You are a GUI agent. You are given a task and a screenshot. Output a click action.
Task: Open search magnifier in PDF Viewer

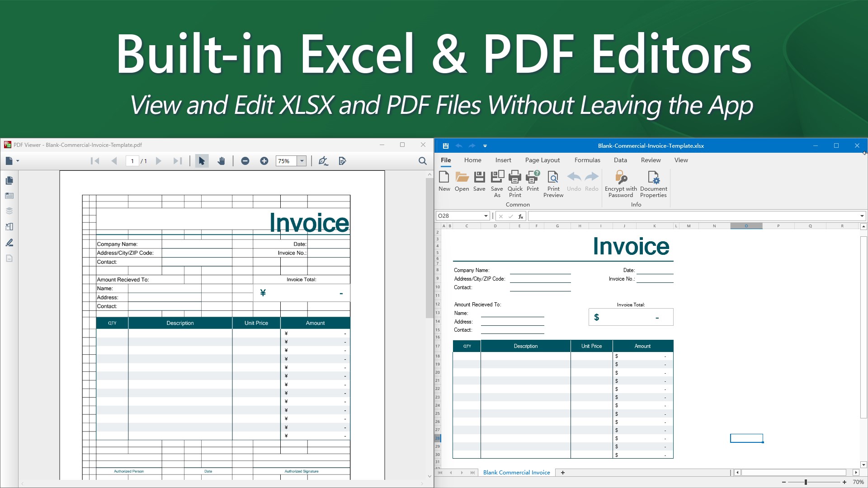pos(422,161)
